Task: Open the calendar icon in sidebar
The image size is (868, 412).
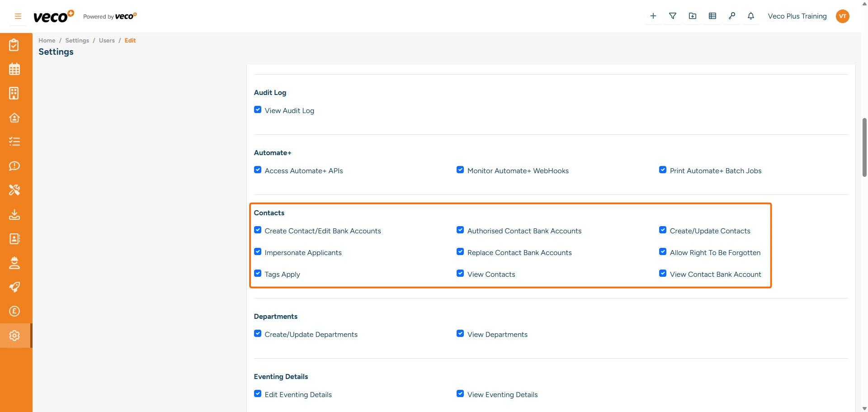Action: tap(14, 69)
